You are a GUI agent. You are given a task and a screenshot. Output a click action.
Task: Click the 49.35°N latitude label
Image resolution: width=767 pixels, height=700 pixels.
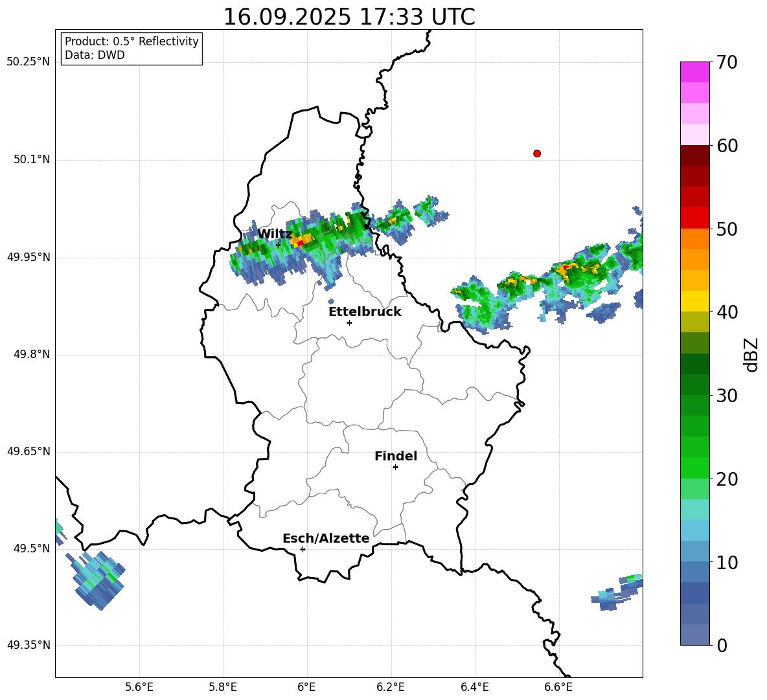coord(29,645)
